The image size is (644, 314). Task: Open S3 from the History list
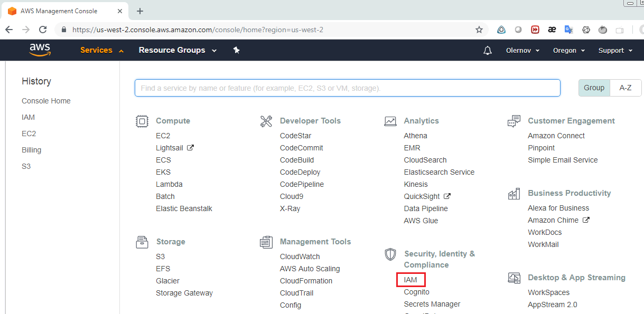coord(26,166)
